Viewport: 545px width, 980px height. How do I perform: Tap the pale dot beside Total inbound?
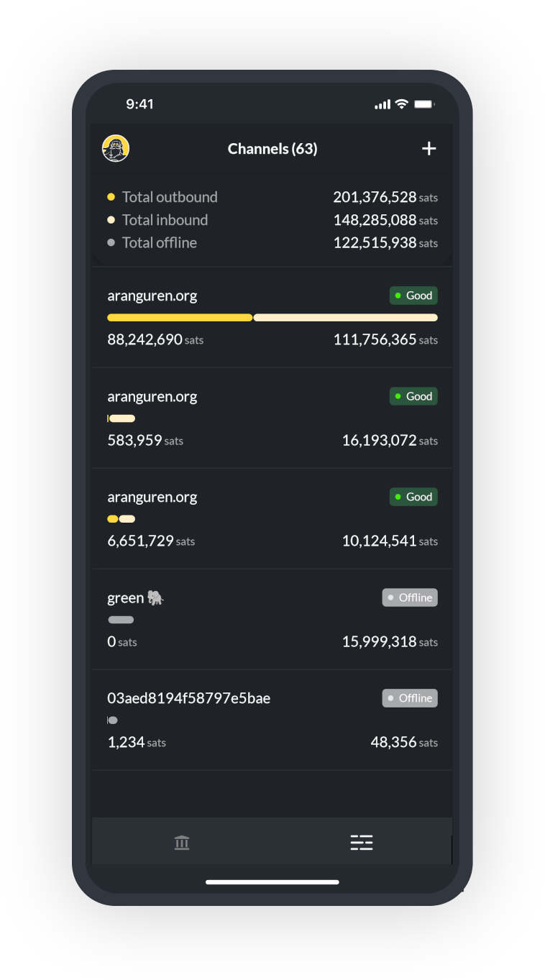pyautogui.click(x=110, y=219)
